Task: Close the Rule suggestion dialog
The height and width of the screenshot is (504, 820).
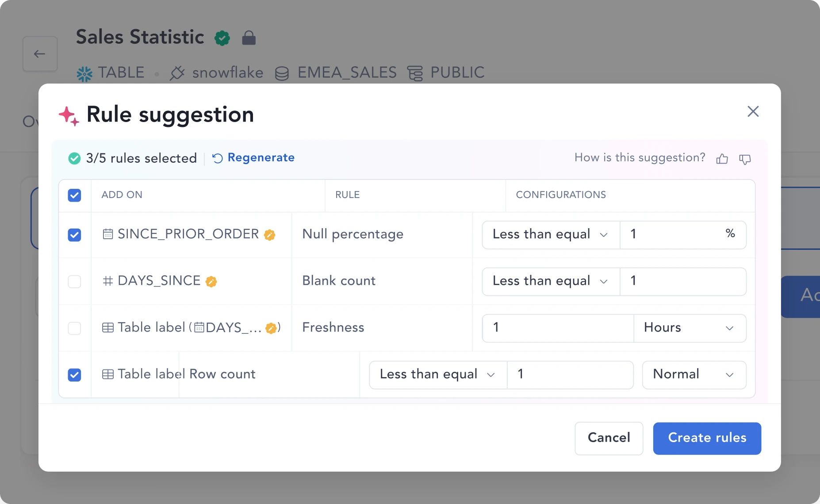Action: point(753,111)
